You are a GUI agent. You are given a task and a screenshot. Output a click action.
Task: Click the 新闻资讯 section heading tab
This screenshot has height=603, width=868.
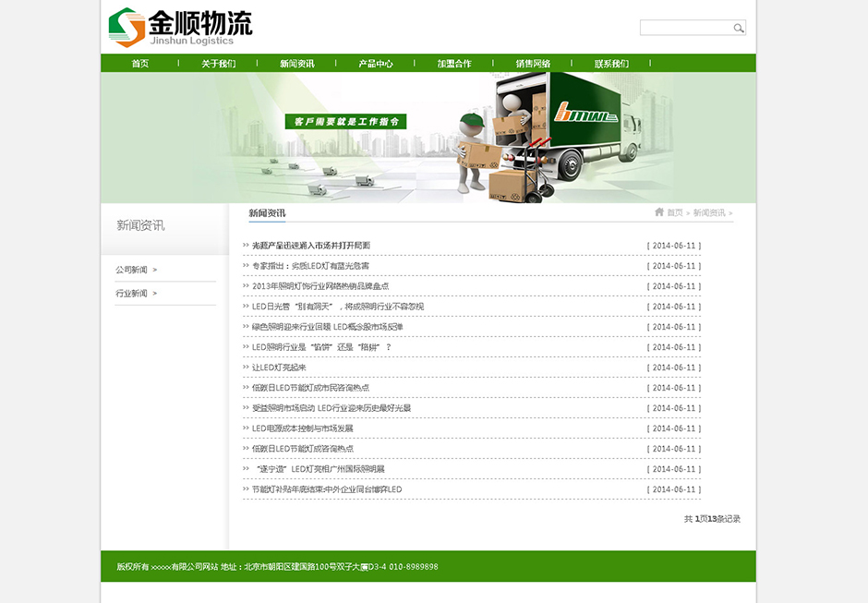267,213
